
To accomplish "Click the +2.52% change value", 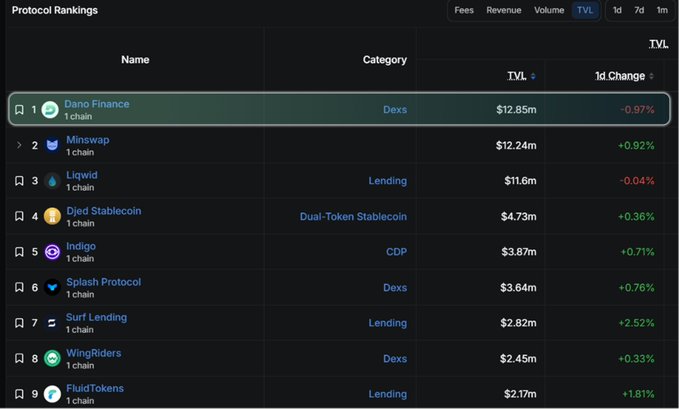I will (x=636, y=323).
